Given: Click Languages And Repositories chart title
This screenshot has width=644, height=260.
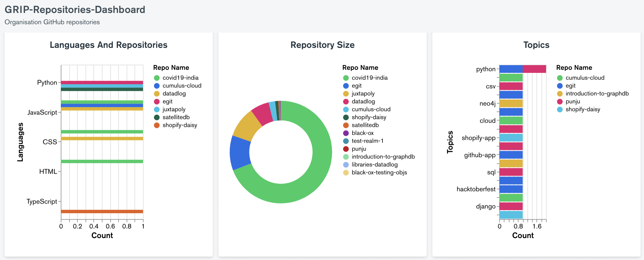Looking at the screenshot, I should tap(109, 45).
